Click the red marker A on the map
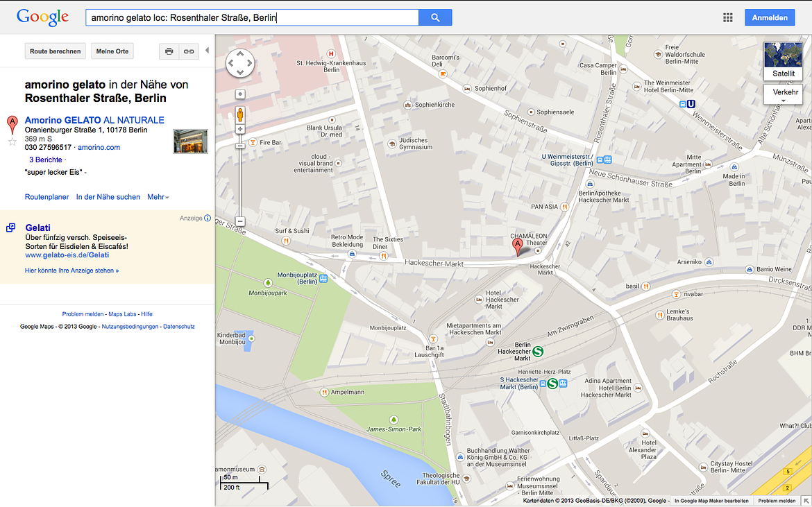Viewport: 812px width, 507px height. pyautogui.click(x=517, y=247)
